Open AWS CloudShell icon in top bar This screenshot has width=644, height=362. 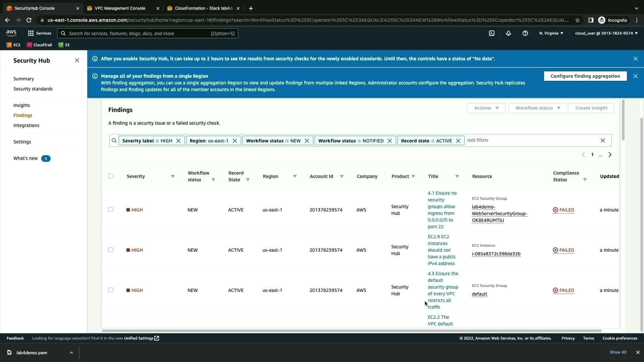tap(492, 33)
